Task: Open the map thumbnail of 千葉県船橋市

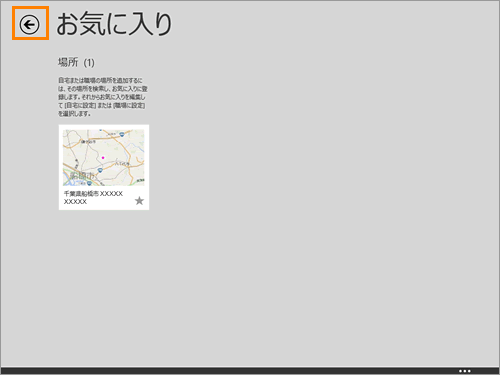Action: click(x=104, y=157)
